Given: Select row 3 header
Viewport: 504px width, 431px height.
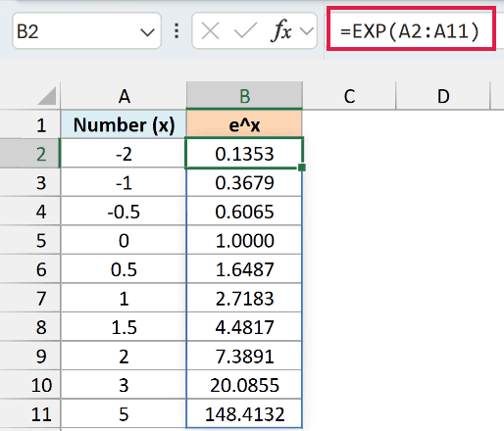Looking at the screenshot, I should click(30, 182).
